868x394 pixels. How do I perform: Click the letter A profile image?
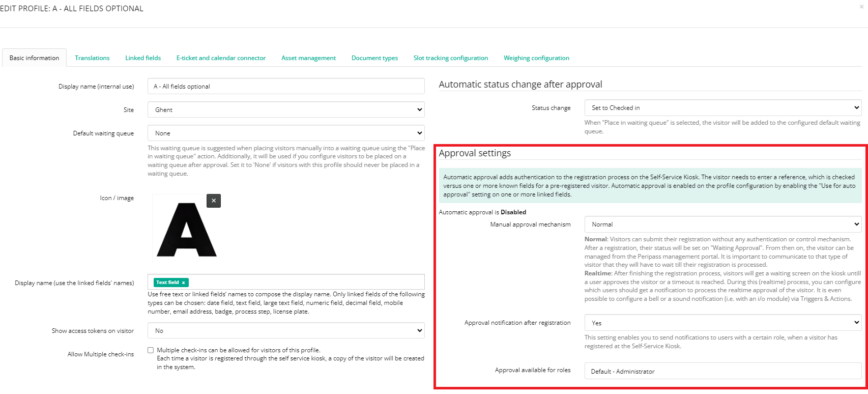point(187,229)
